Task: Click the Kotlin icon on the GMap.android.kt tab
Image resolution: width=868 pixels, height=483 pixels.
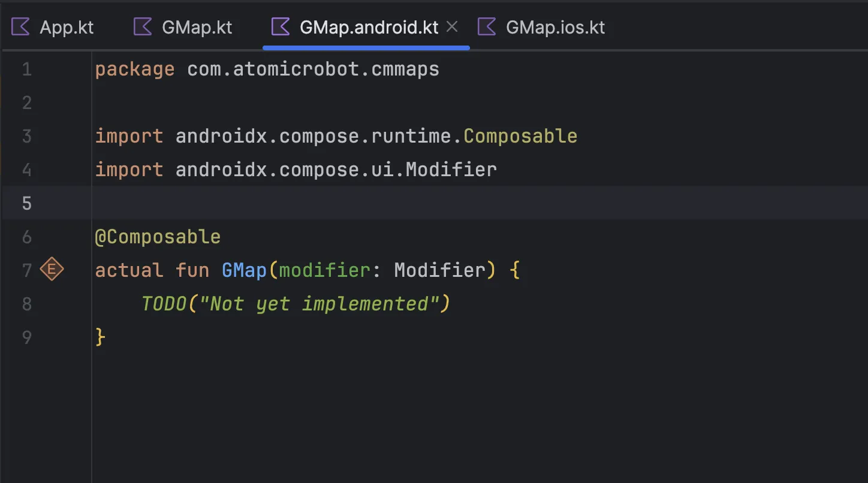Action: (x=279, y=26)
